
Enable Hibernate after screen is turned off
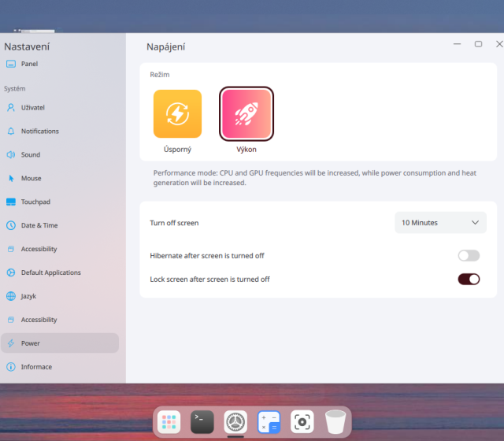(469, 256)
